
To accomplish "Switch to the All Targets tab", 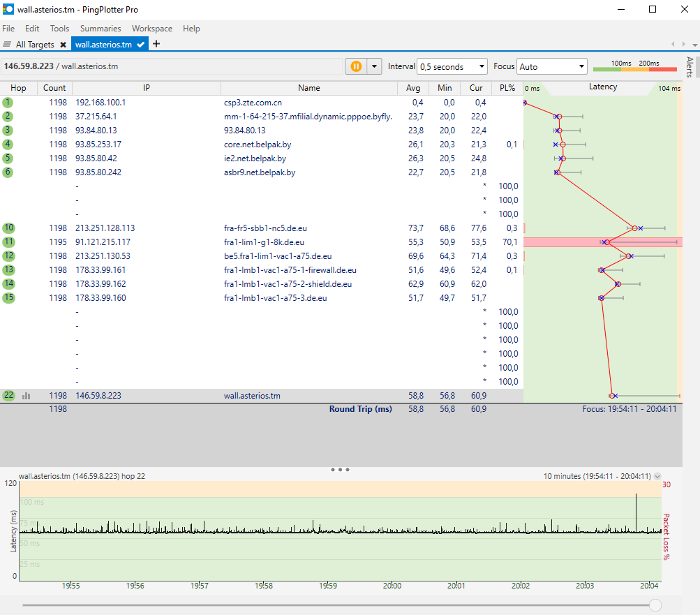I will tap(35, 45).
